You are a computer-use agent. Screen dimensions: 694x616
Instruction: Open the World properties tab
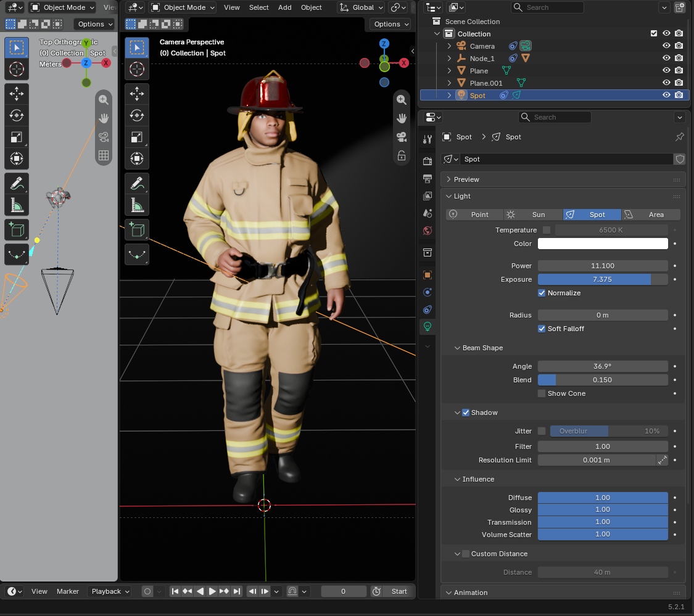pos(428,231)
